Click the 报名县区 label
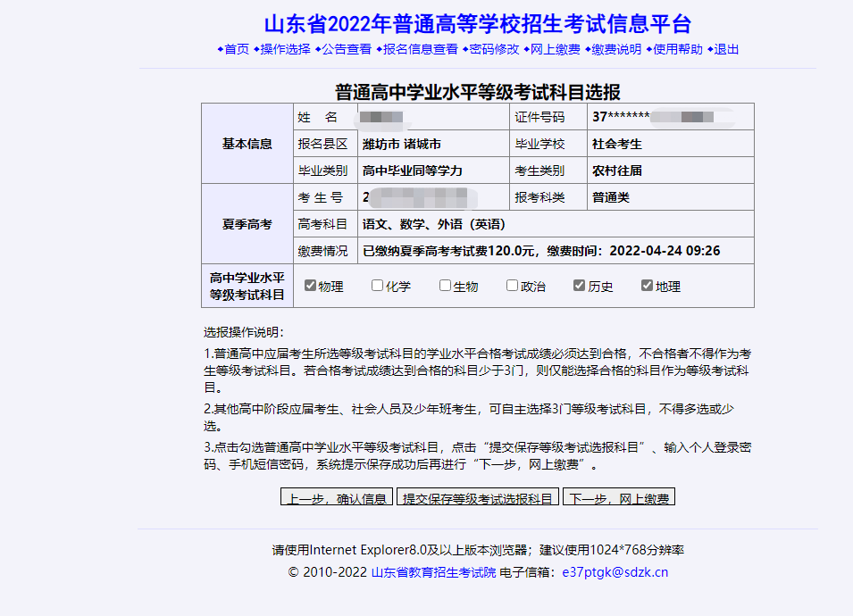The width and height of the screenshot is (853, 616). [322, 144]
